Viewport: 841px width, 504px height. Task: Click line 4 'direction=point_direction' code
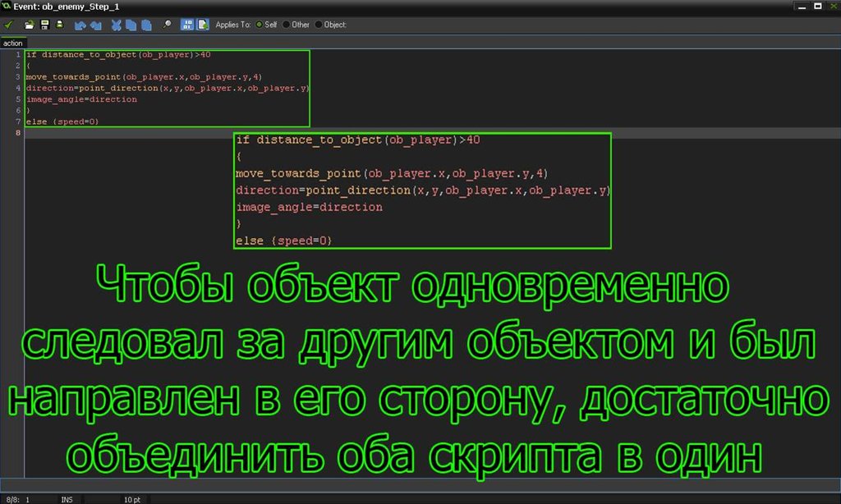pos(168,88)
